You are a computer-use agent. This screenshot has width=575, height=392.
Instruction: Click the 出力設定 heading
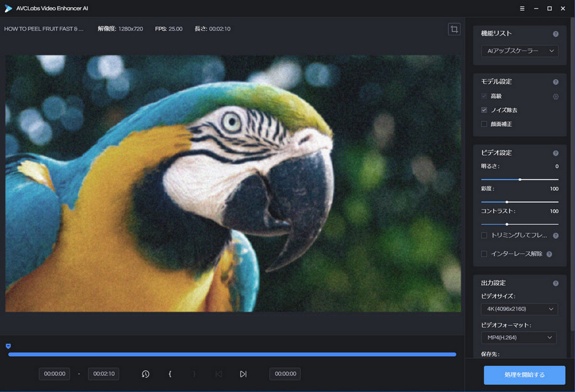click(x=493, y=283)
